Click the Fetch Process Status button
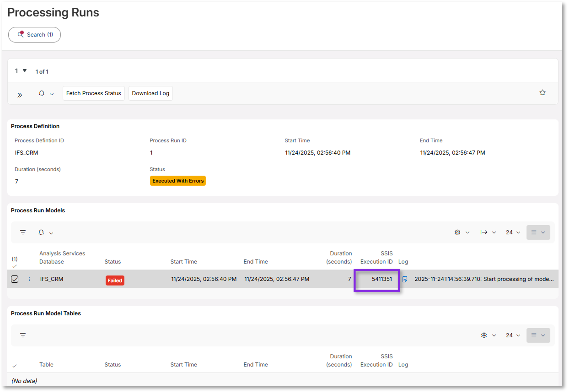This screenshot has height=392, width=568. pyautogui.click(x=94, y=93)
